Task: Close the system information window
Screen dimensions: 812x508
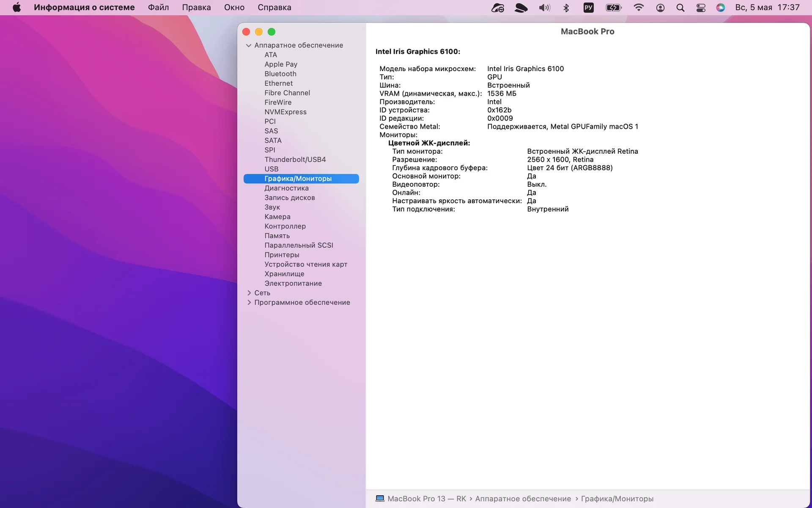Action: pos(246,32)
